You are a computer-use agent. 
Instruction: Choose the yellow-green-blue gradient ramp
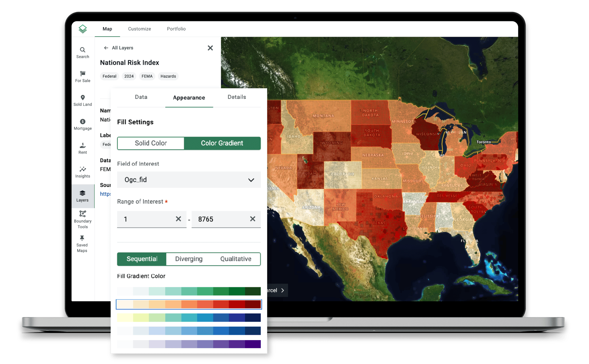[x=189, y=317]
